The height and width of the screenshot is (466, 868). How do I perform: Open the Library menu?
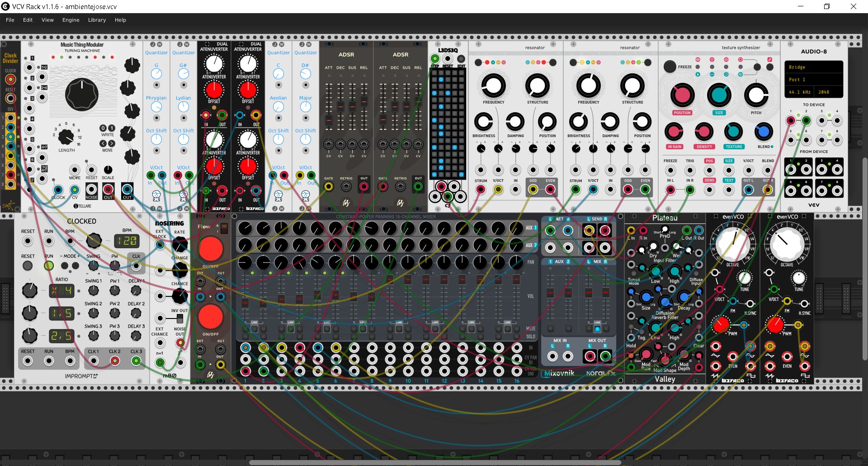coord(97,20)
